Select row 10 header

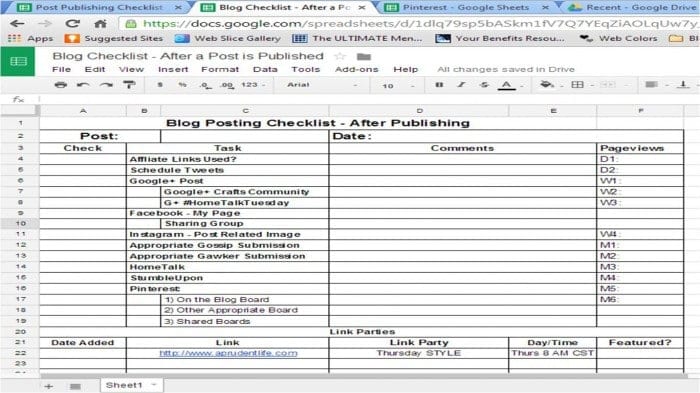click(20, 223)
